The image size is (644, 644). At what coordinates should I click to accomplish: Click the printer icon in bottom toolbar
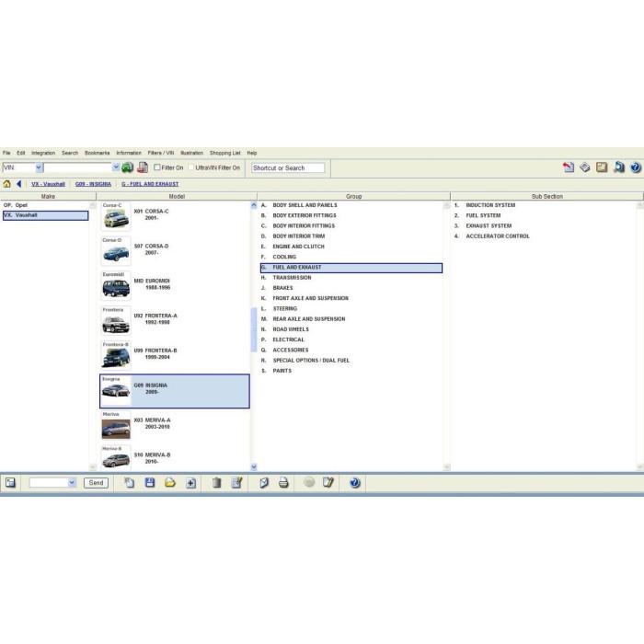click(x=283, y=483)
